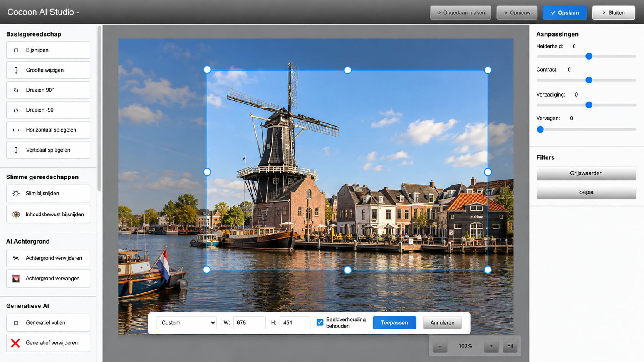644x362 pixels.
Task: Select Generatief verwijderen tool
Action: (48, 343)
